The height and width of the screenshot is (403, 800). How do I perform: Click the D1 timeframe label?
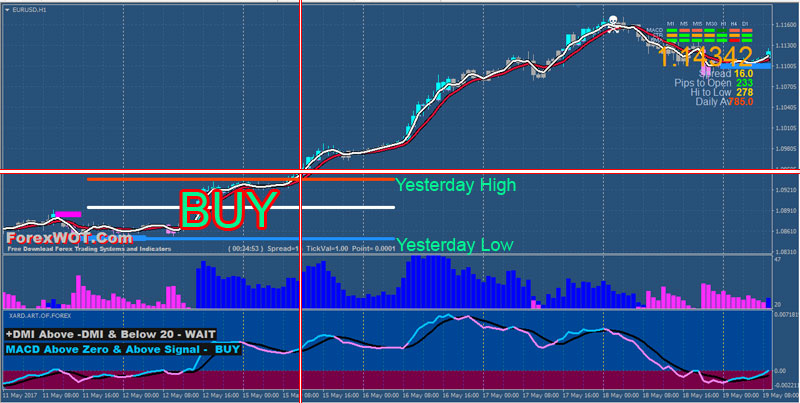click(x=745, y=24)
